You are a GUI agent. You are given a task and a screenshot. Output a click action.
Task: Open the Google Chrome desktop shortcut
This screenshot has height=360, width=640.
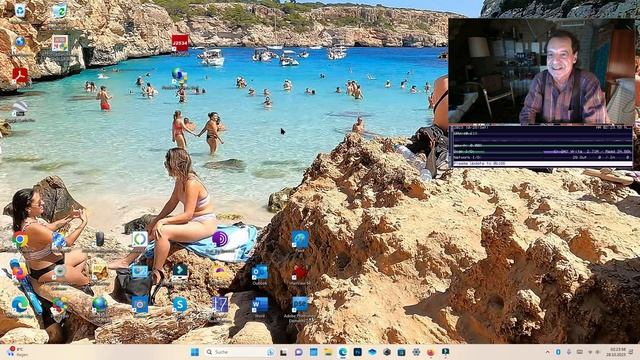(x=20, y=240)
